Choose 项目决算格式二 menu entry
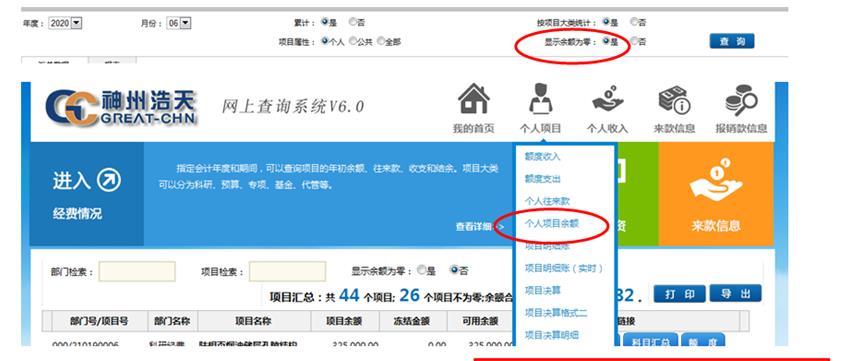843x361 pixels. [x=556, y=313]
